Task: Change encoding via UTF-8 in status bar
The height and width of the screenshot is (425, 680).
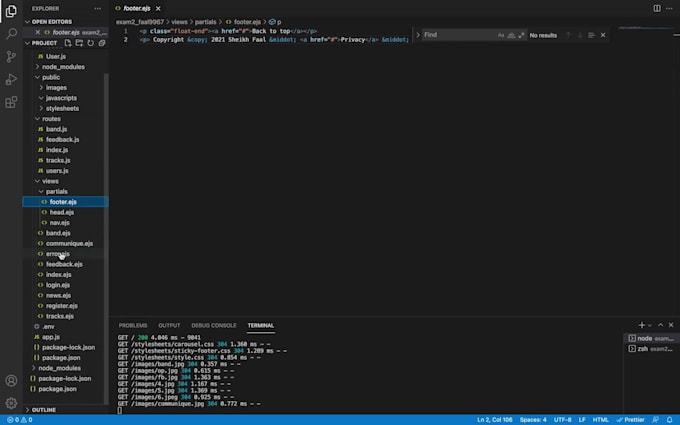Action: click(562, 420)
